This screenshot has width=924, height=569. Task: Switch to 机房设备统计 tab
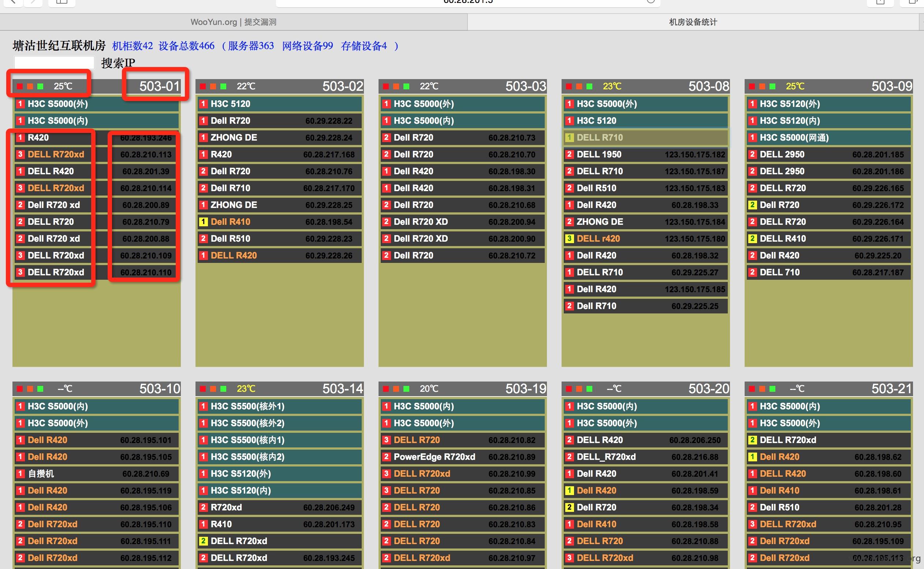pos(693,22)
